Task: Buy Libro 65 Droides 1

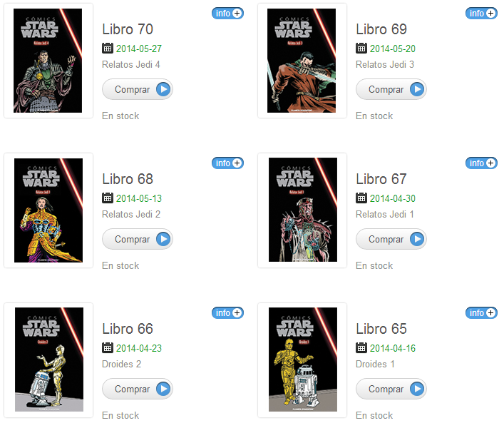Action: 391,389
